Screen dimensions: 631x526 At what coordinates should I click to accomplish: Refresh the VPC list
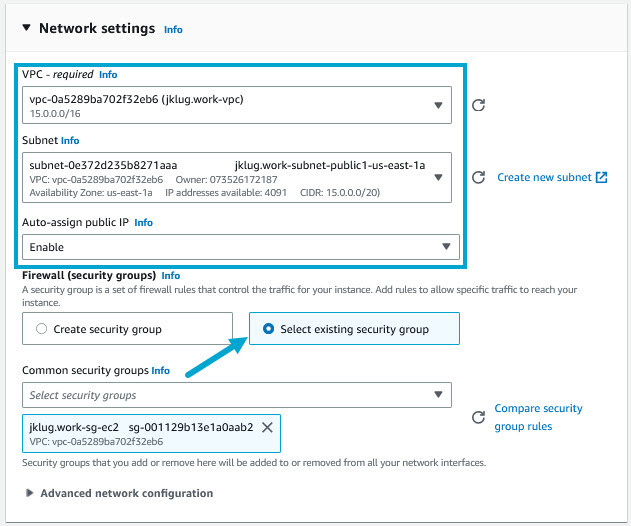478,105
